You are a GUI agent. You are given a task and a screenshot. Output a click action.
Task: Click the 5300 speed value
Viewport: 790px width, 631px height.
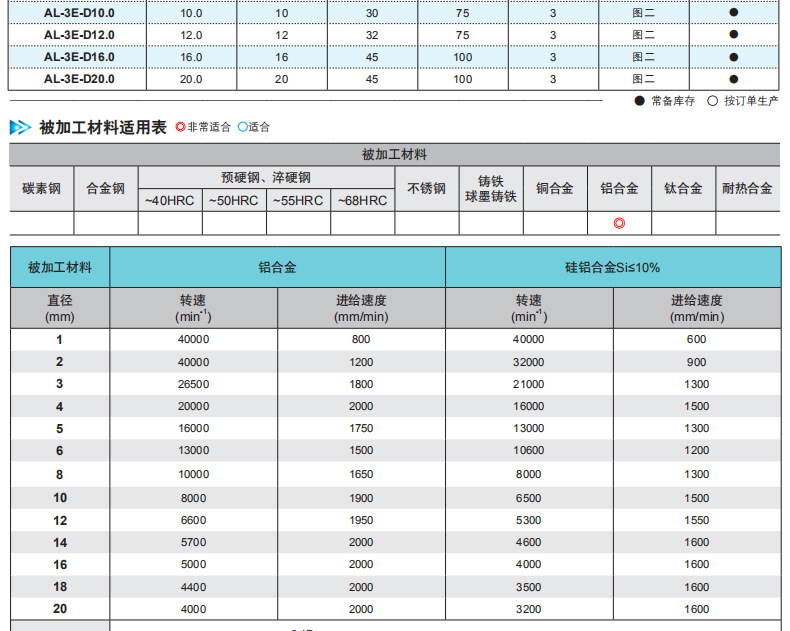(x=529, y=520)
